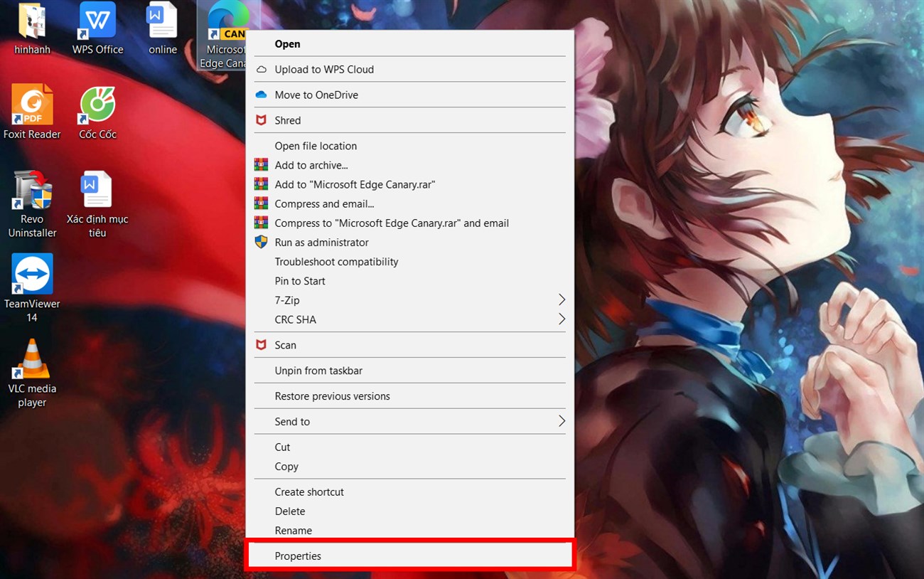Screen dimensions: 924x579
Task: Expand the 7-Zip submenu arrow
Action: click(x=562, y=300)
